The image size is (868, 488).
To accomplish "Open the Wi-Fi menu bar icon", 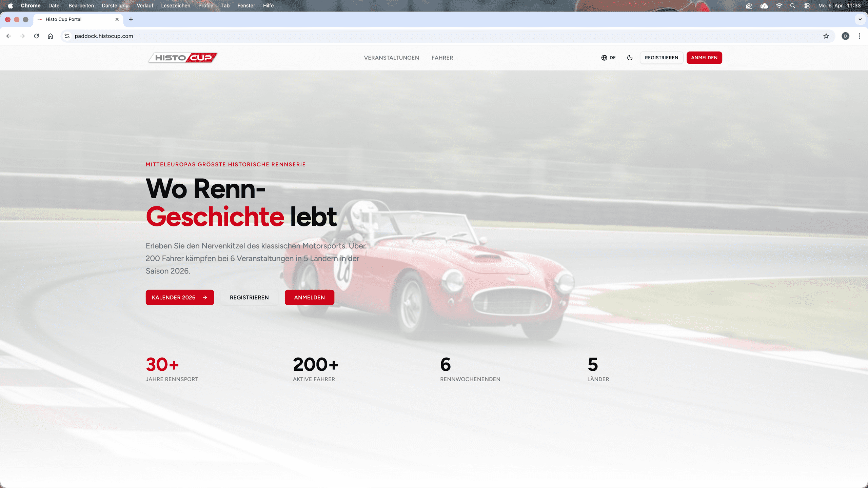I will coord(780,5).
